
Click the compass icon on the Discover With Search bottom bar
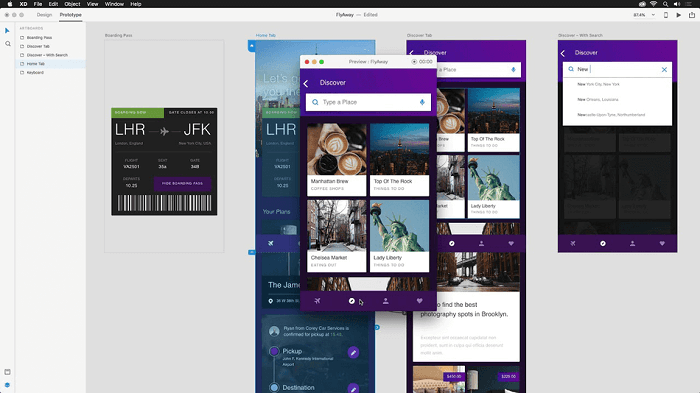603,243
